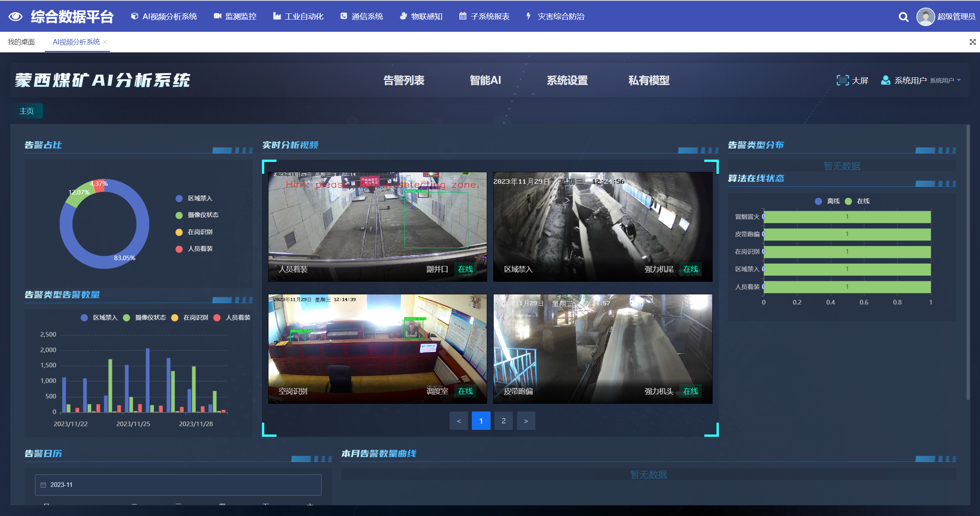Go to video page 2
The image size is (980, 516).
click(503, 421)
